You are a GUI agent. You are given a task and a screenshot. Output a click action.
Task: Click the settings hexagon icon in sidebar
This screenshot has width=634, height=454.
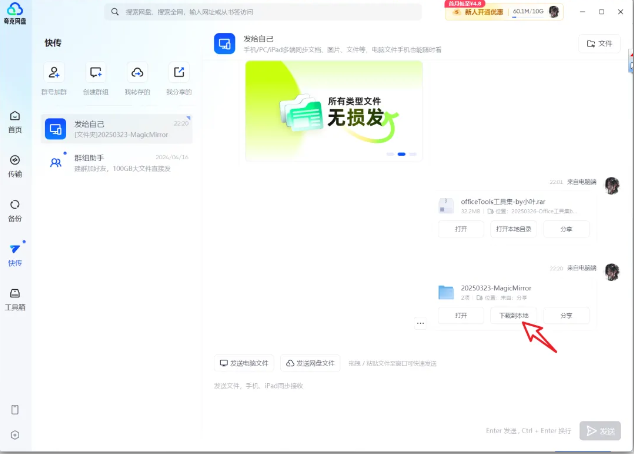15,435
